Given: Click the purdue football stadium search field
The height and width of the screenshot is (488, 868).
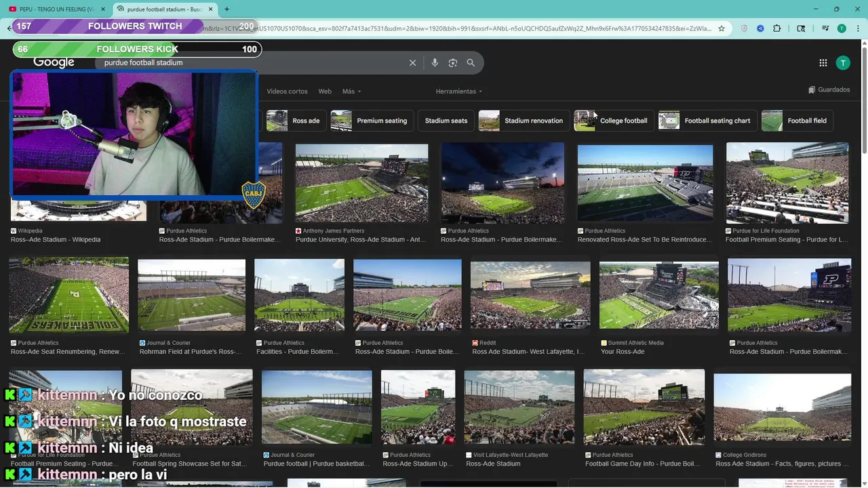Looking at the screenshot, I should pyautogui.click(x=251, y=62).
